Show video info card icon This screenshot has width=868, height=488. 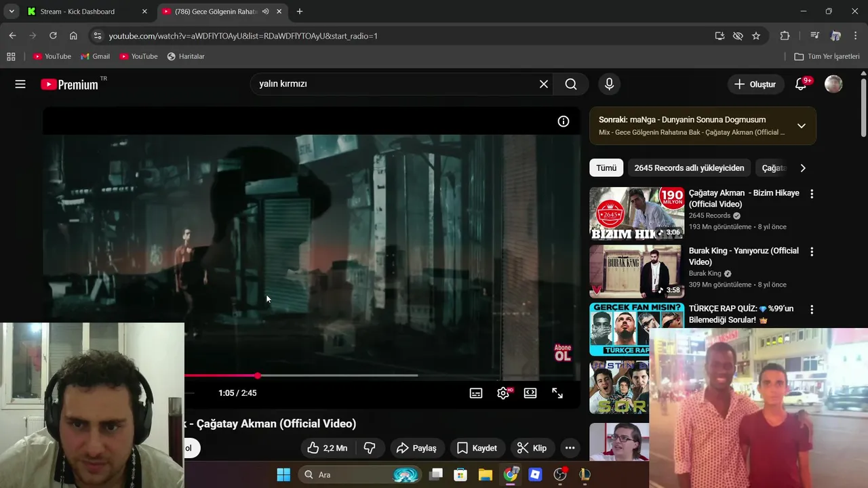tap(564, 121)
